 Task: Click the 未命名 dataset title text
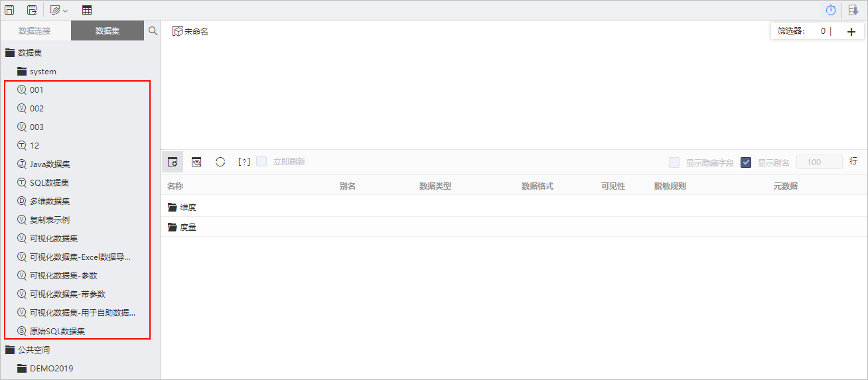[x=196, y=31]
